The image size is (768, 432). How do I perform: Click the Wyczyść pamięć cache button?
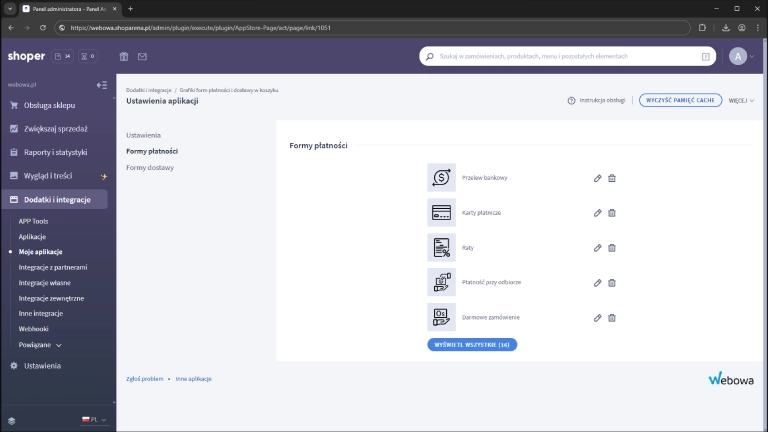(x=679, y=101)
